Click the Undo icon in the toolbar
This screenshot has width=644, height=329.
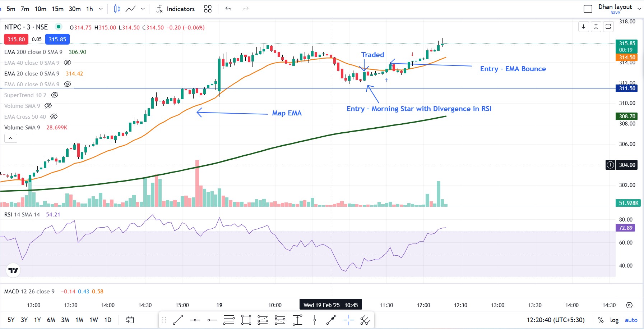click(228, 9)
